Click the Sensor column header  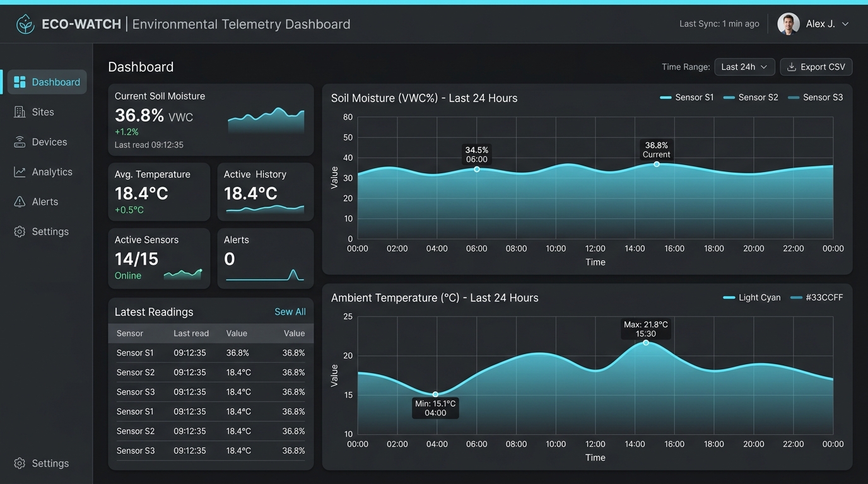click(130, 333)
